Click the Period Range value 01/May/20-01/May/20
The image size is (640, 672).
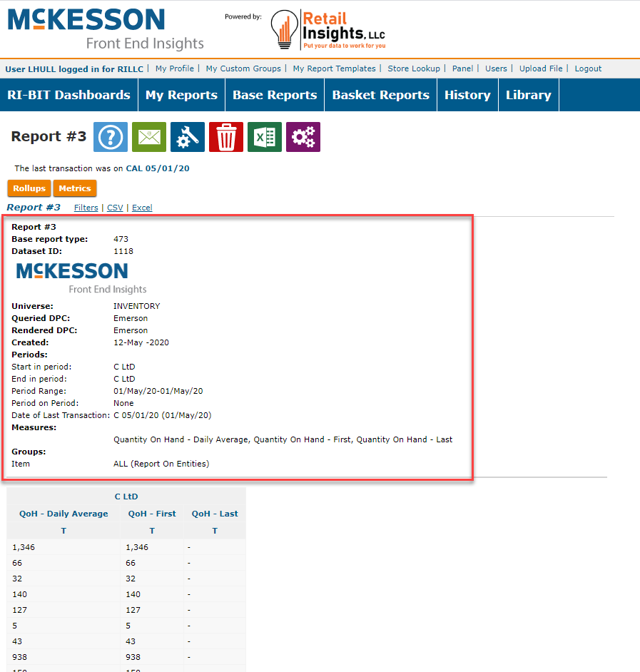pyautogui.click(x=158, y=391)
